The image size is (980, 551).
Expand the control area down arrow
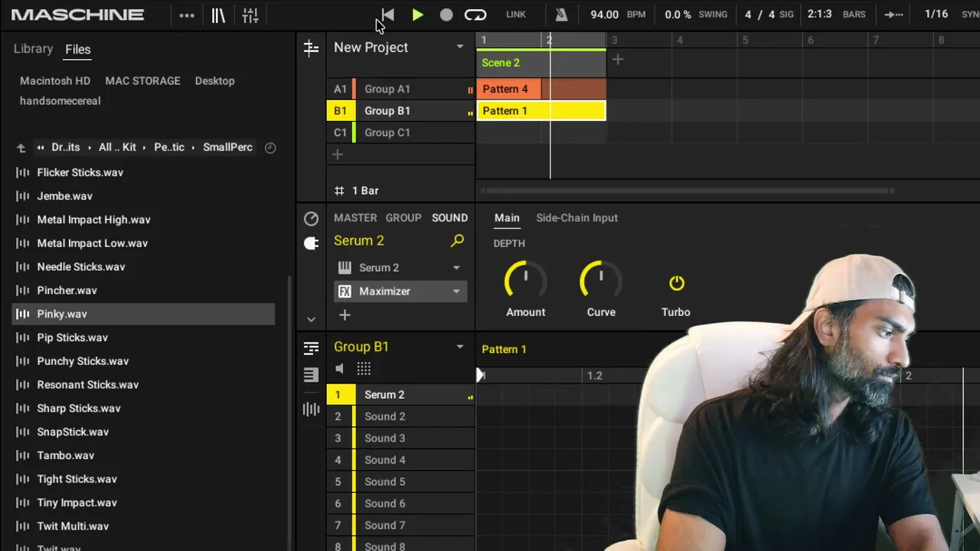click(311, 319)
